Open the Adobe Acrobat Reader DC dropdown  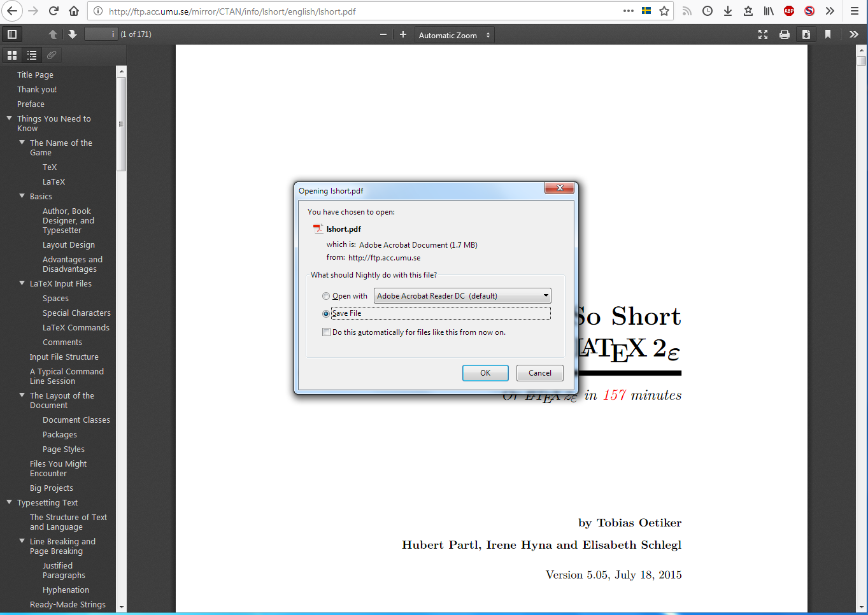tap(462, 296)
